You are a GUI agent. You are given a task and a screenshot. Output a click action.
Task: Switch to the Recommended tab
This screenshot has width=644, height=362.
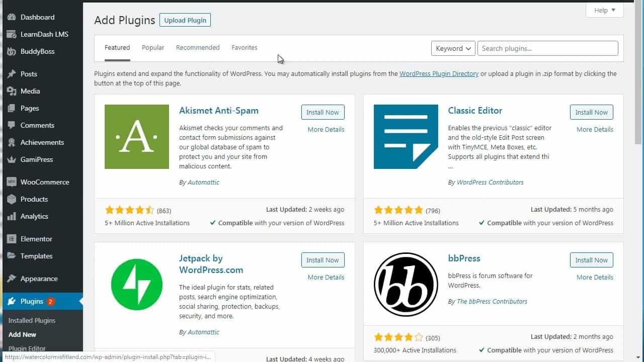pos(198,48)
